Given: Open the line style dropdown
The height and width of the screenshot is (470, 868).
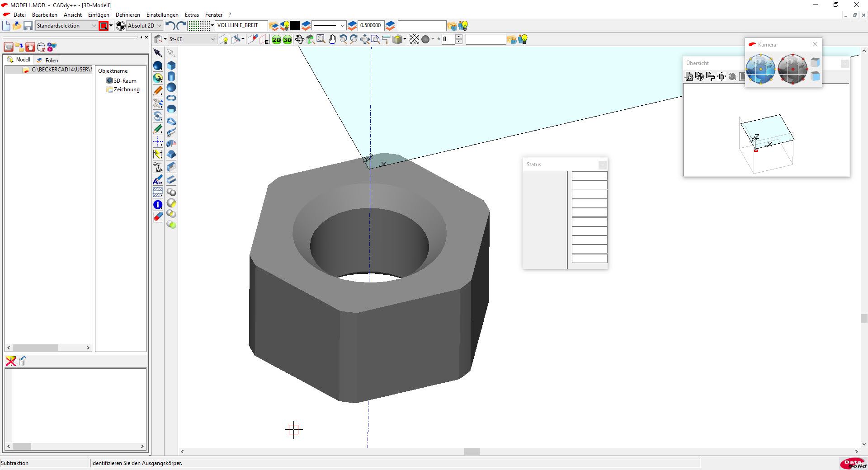Looking at the screenshot, I should tap(329, 26).
